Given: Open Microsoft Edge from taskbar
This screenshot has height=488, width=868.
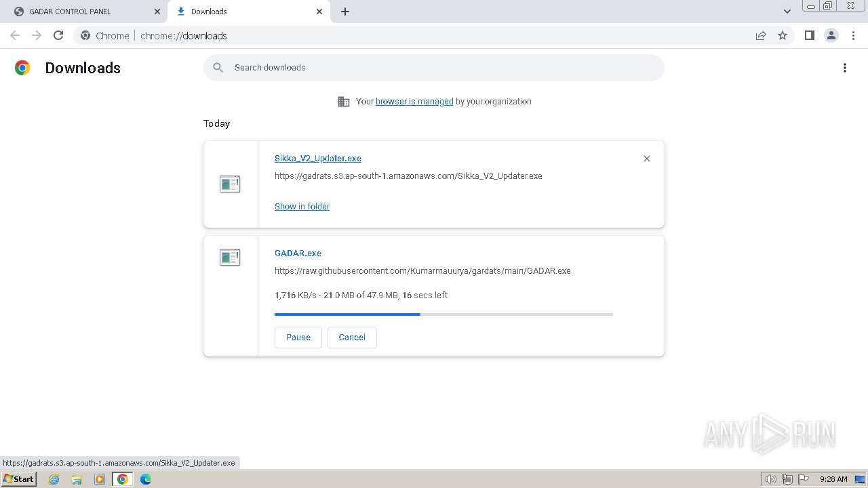Looking at the screenshot, I should [x=146, y=479].
